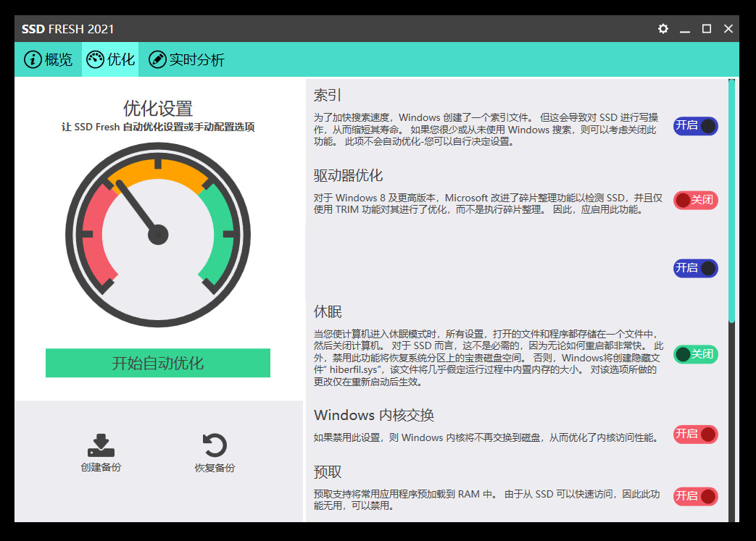Screen dimensions: 756x541
Task: Turn off the Windows 内核交换 toggle
Action: pos(695,435)
